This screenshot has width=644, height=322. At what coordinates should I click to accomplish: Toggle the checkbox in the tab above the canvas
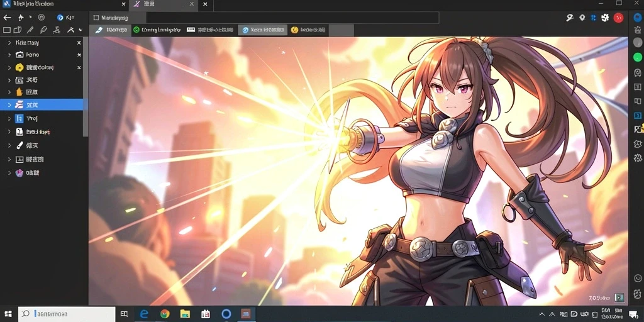(x=96, y=18)
